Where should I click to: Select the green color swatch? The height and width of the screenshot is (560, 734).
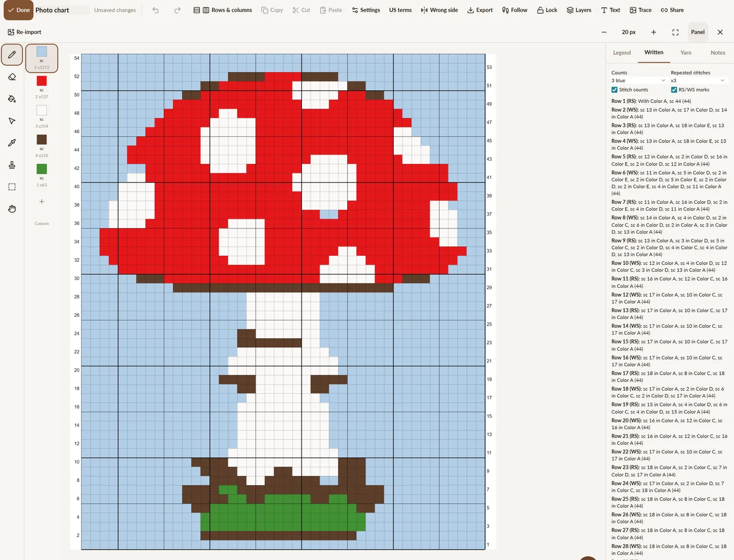click(x=42, y=169)
